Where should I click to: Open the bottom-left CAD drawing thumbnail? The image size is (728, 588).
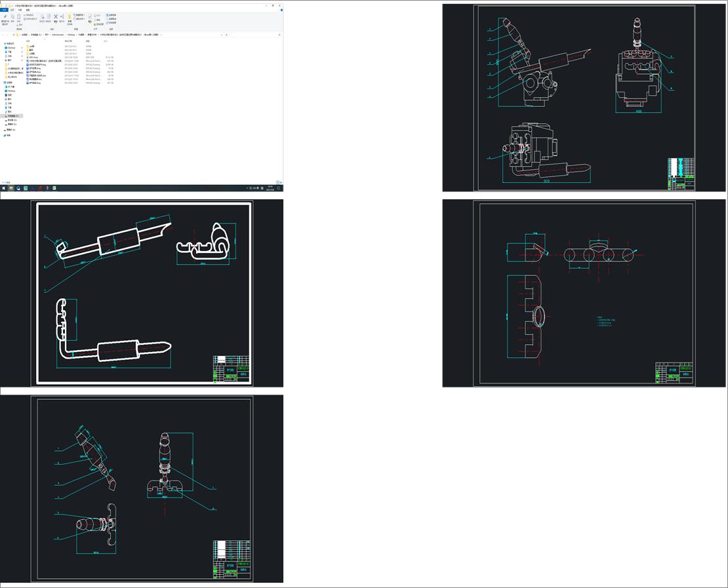click(x=142, y=488)
